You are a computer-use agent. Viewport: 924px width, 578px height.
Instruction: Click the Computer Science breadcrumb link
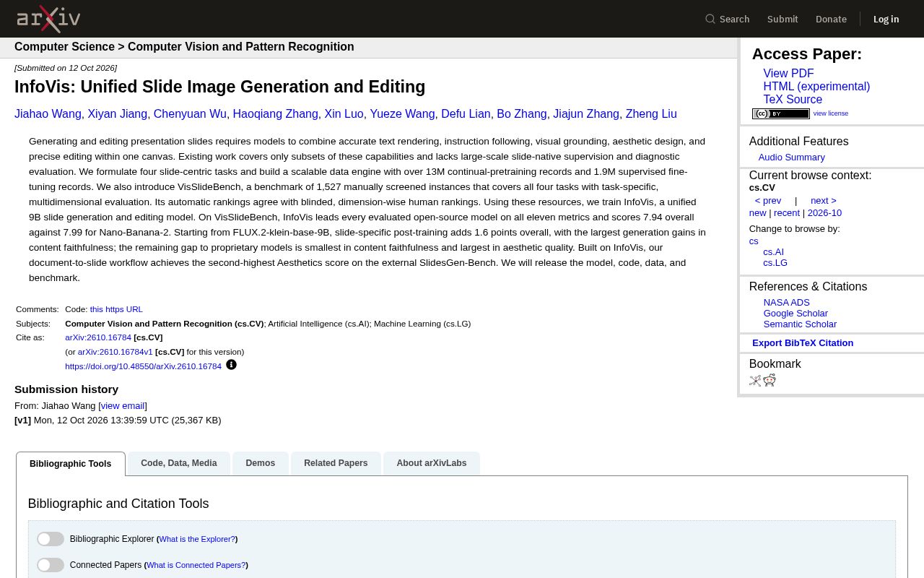64,47
